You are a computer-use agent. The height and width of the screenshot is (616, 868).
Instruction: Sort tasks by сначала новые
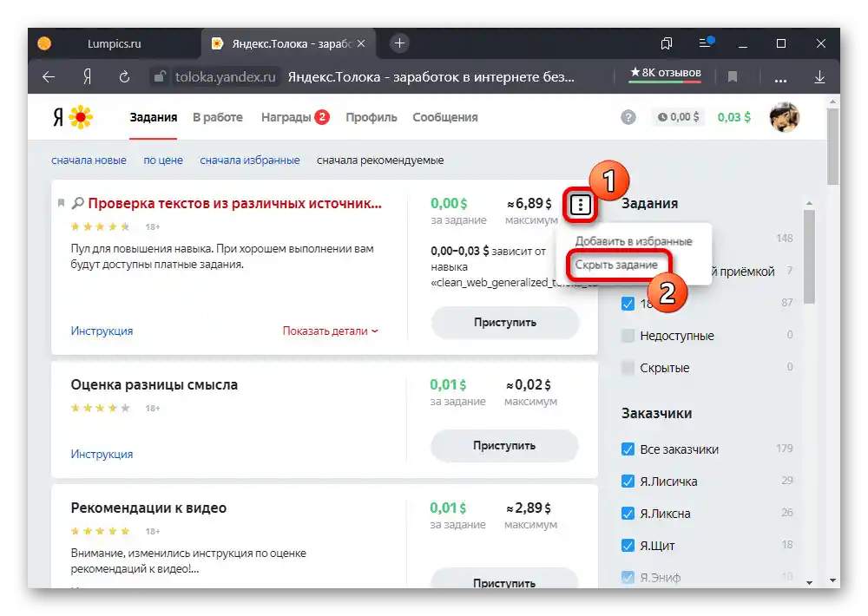click(89, 161)
